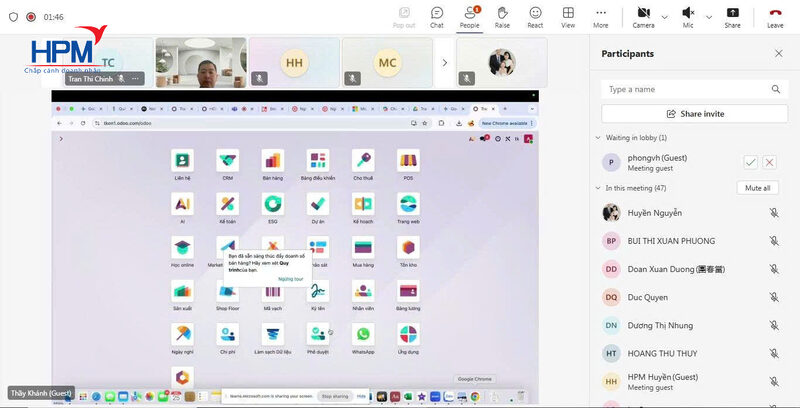Open the React emoji menu
Image resolution: width=800 pixels, height=408 pixels.
(x=535, y=16)
